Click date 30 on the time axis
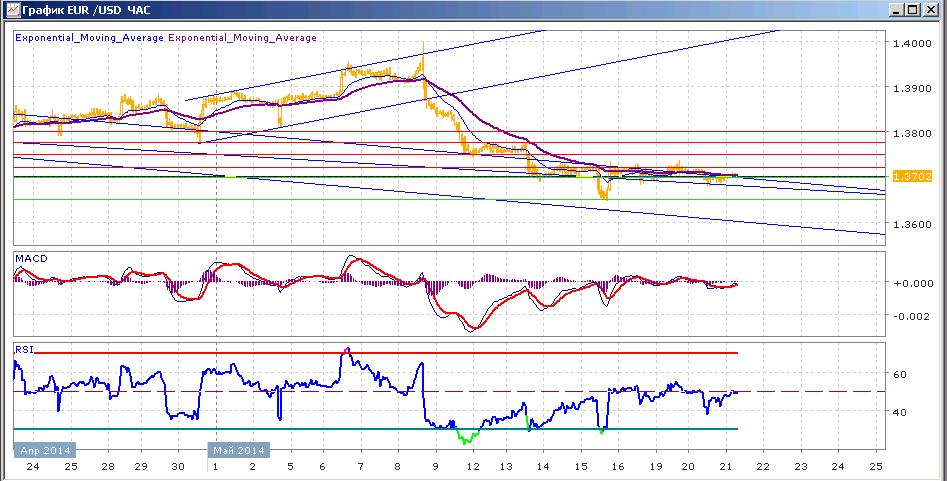The image size is (947, 481). pos(178,467)
